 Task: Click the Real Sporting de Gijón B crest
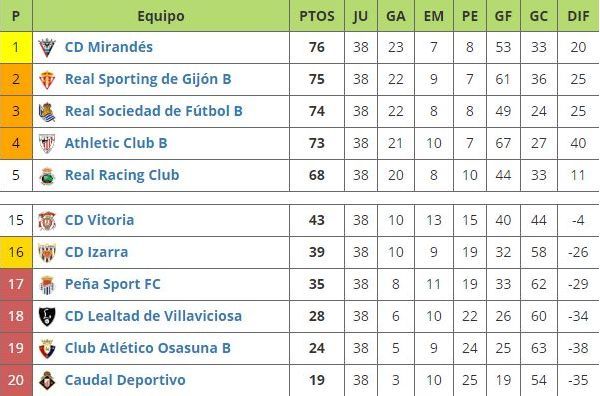pos(47,80)
